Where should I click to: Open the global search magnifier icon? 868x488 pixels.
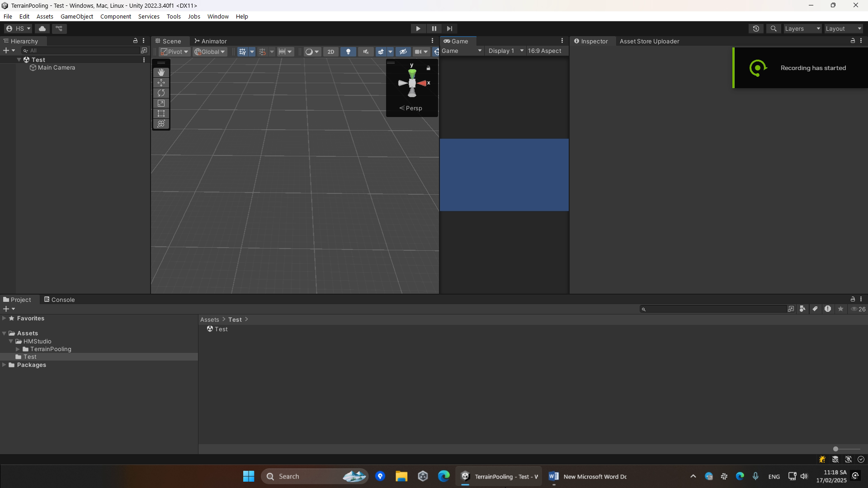(x=774, y=28)
